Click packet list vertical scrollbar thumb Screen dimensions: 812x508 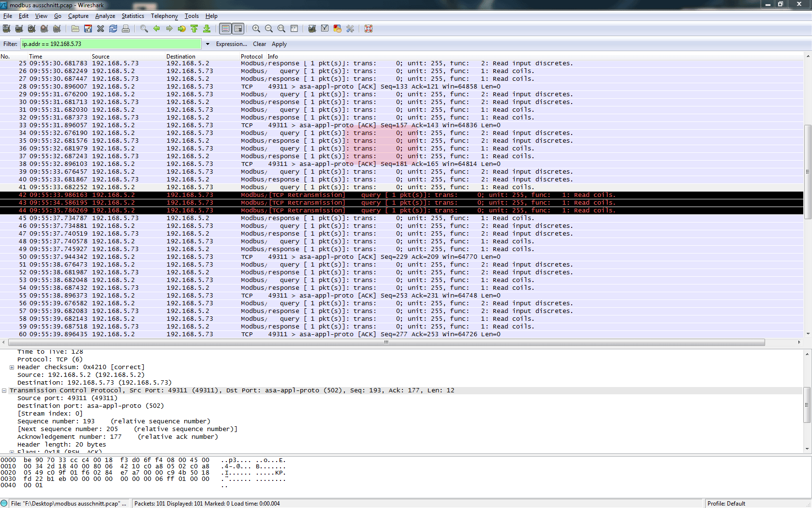tap(807, 171)
